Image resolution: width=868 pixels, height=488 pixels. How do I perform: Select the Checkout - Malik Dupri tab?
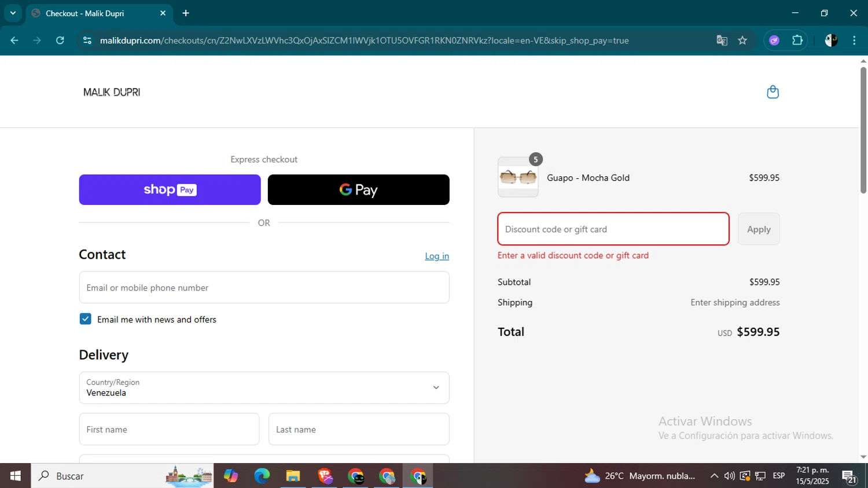coord(99,13)
